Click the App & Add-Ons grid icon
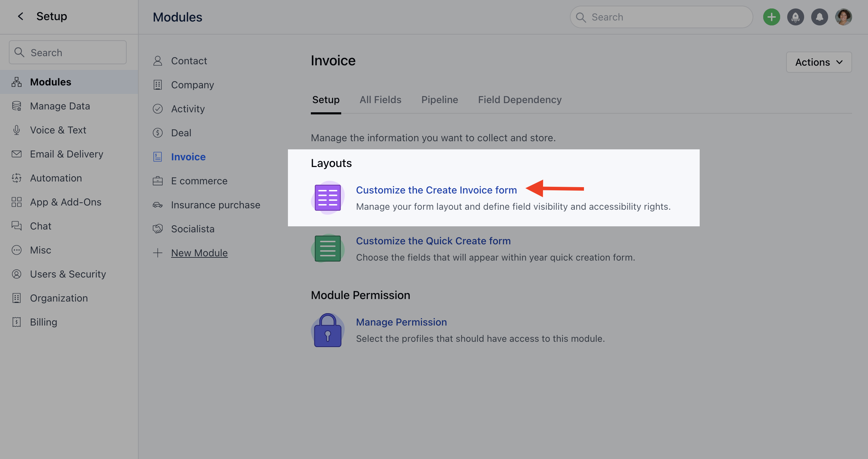 (17, 202)
